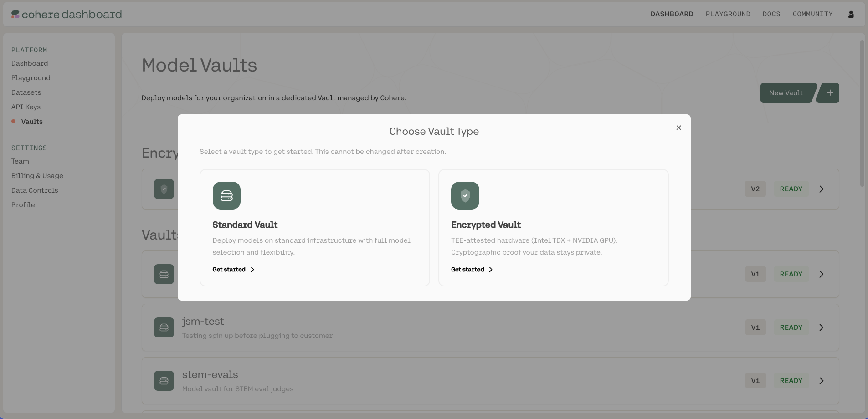Click Get started under Encrypted Vault

(472, 270)
